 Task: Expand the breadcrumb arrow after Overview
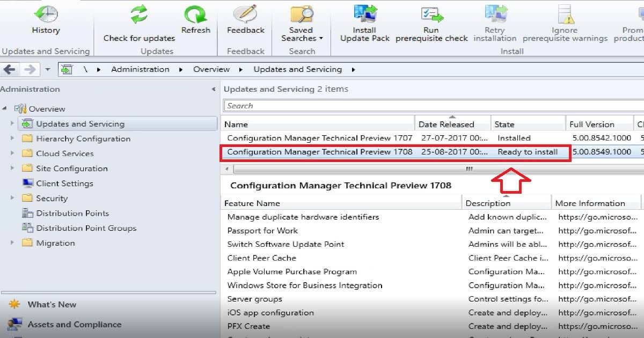click(241, 70)
